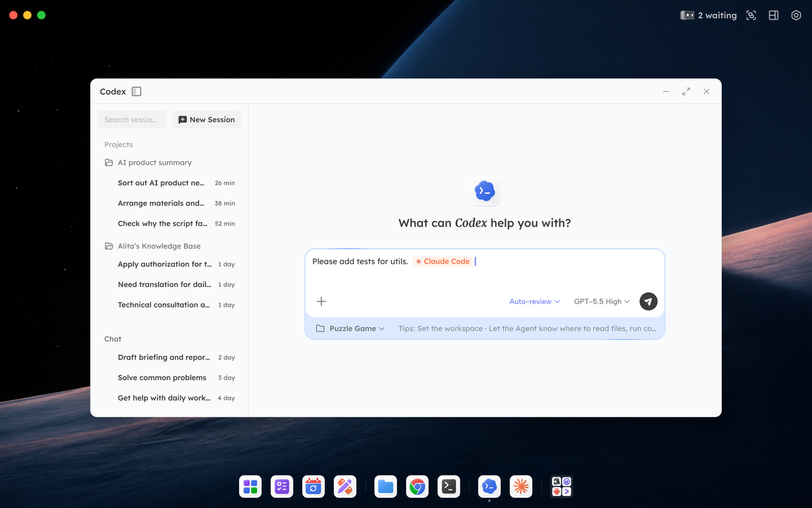Click the workspace tips text below prompt
The width and height of the screenshot is (812, 508).
tap(527, 329)
